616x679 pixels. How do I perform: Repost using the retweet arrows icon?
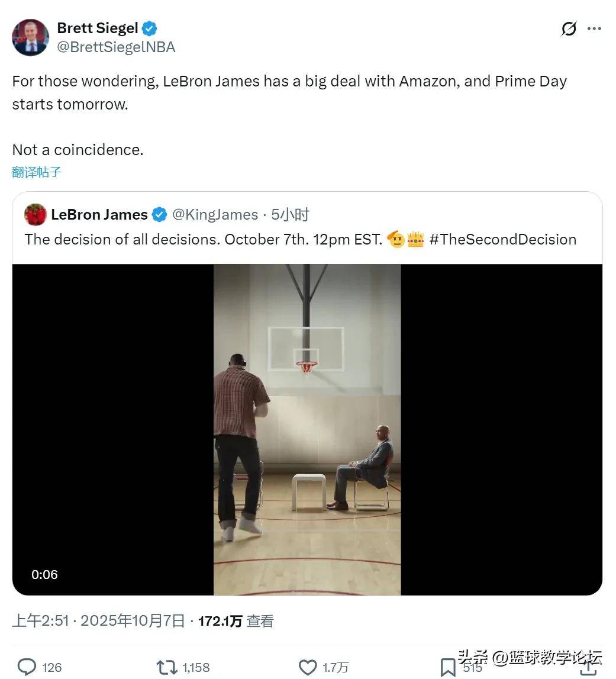pos(167,667)
